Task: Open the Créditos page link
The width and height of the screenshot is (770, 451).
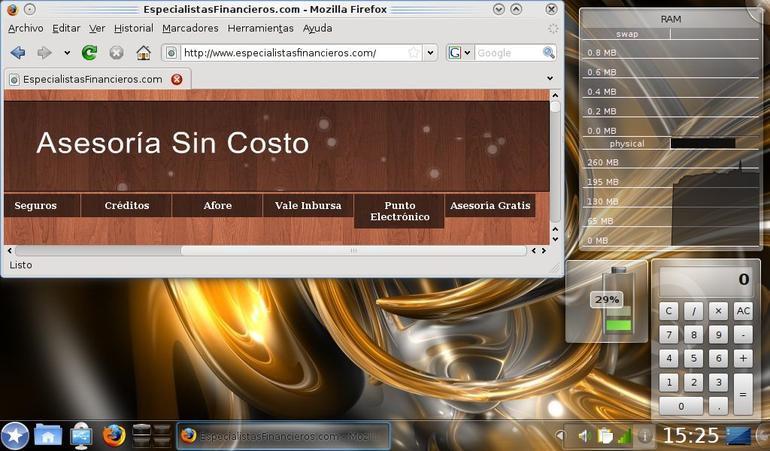Action: (x=127, y=205)
